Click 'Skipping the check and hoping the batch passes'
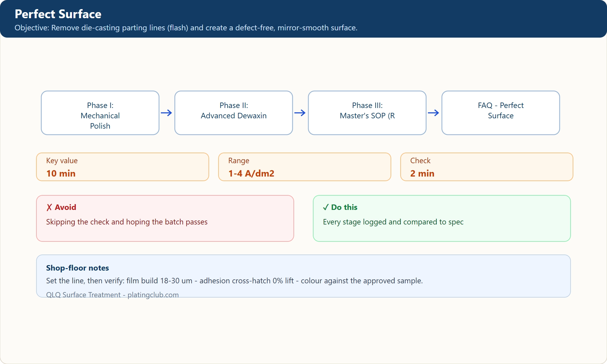The image size is (607, 364). point(127,222)
